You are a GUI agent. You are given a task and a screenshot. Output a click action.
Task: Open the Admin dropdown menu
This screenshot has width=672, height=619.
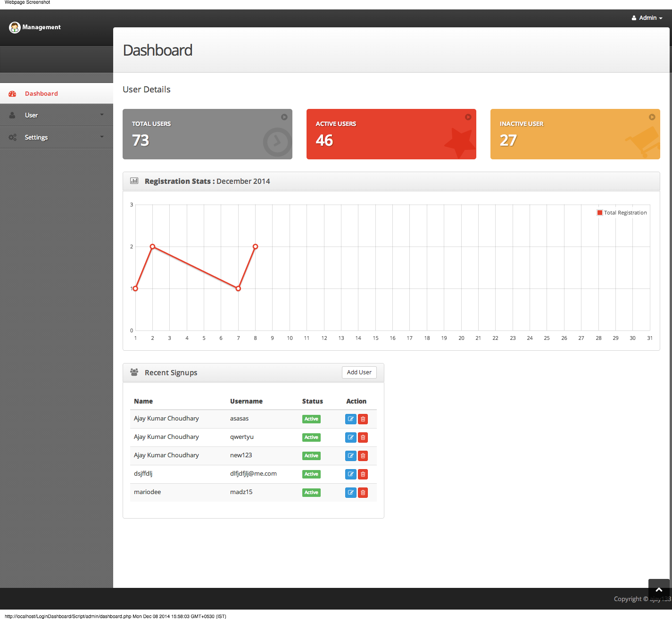click(x=647, y=18)
